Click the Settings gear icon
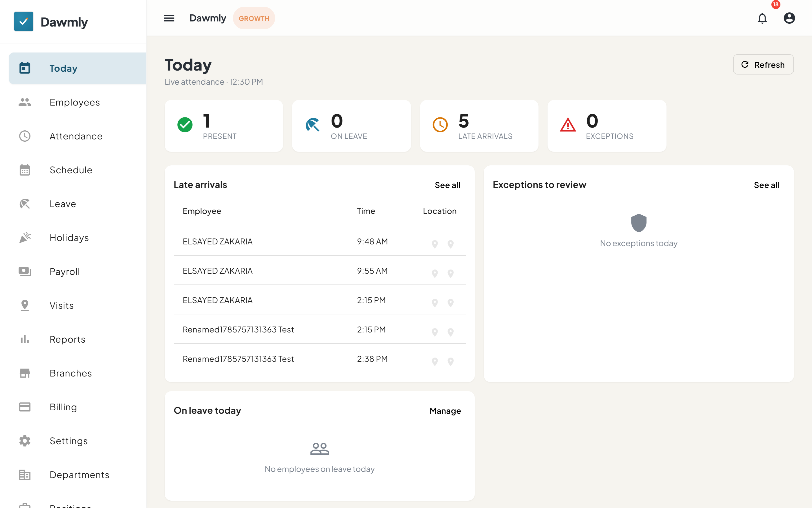This screenshot has height=508, width=812. tap(25, 441)
